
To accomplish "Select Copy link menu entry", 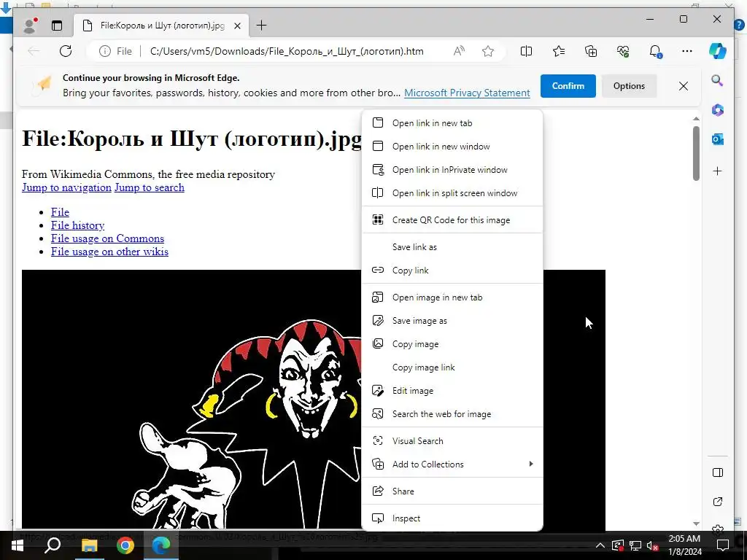I will (452, 270).
